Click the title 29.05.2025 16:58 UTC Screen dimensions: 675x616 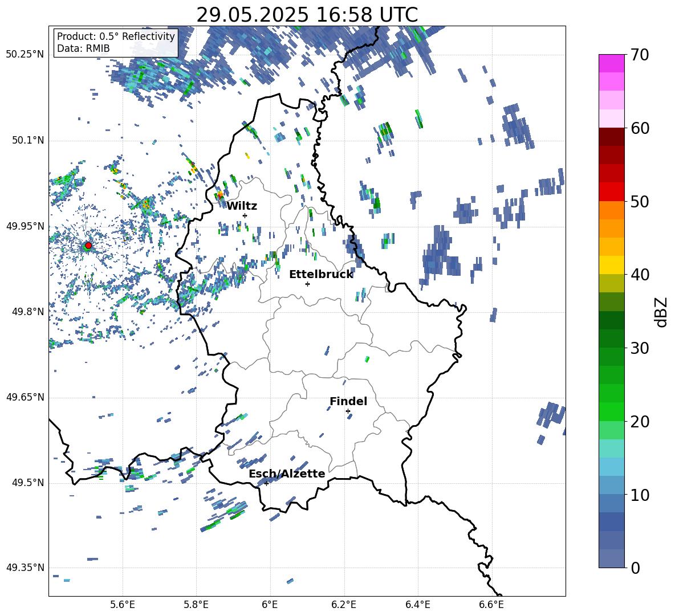pyautogui.click(x=307, y=15)
